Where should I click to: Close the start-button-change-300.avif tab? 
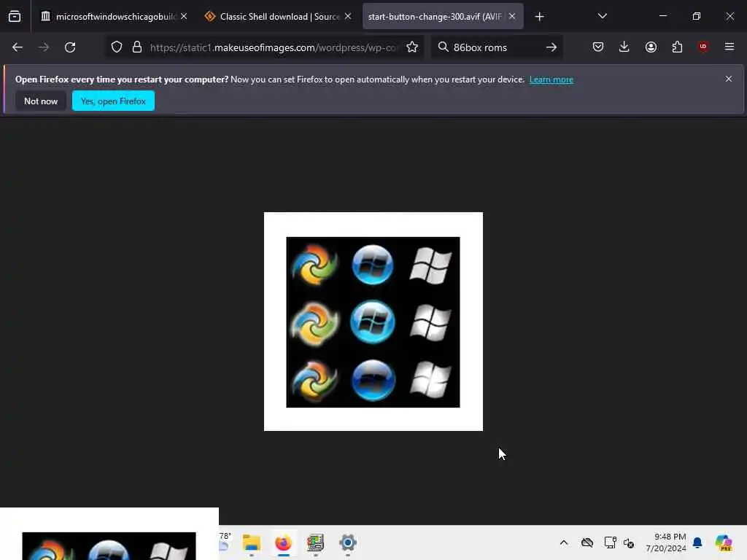click(512, 16)
